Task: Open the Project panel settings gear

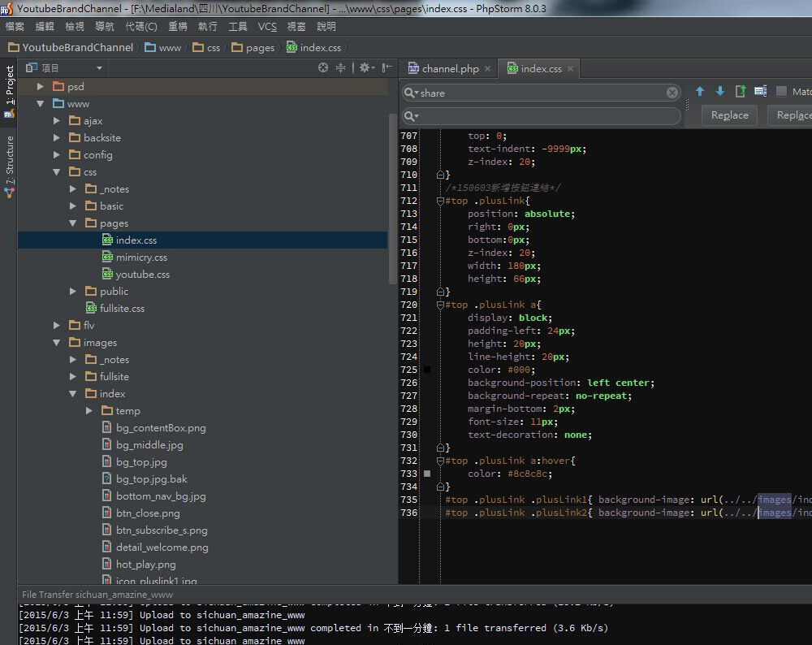Action: pos(367,67)
